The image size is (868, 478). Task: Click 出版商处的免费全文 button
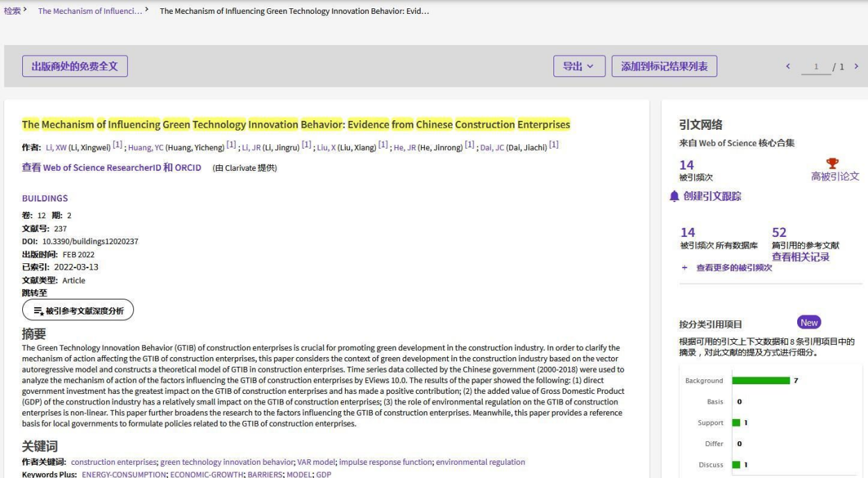pyautogui.click(x=75, y=67)
